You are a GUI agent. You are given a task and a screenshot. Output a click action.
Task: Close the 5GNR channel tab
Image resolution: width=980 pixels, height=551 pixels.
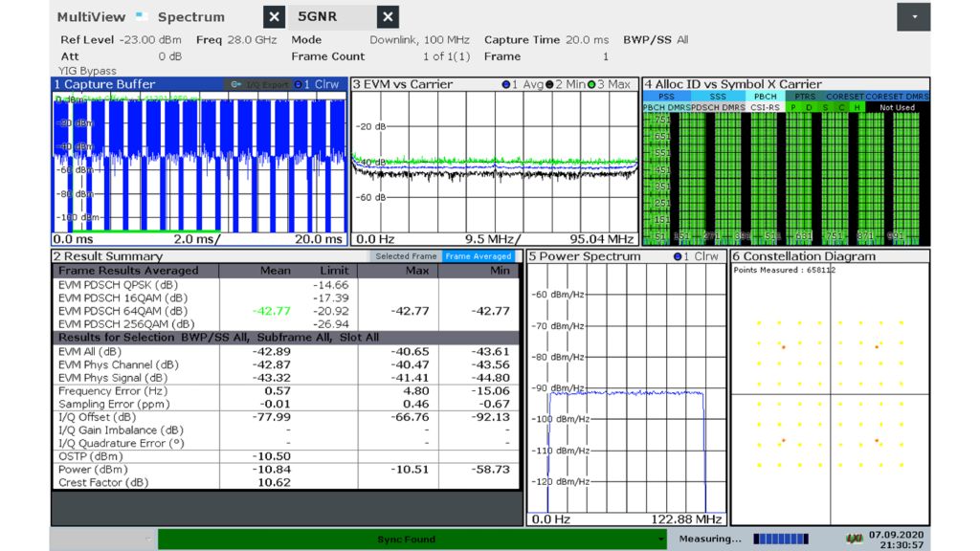tap(388, 17)
